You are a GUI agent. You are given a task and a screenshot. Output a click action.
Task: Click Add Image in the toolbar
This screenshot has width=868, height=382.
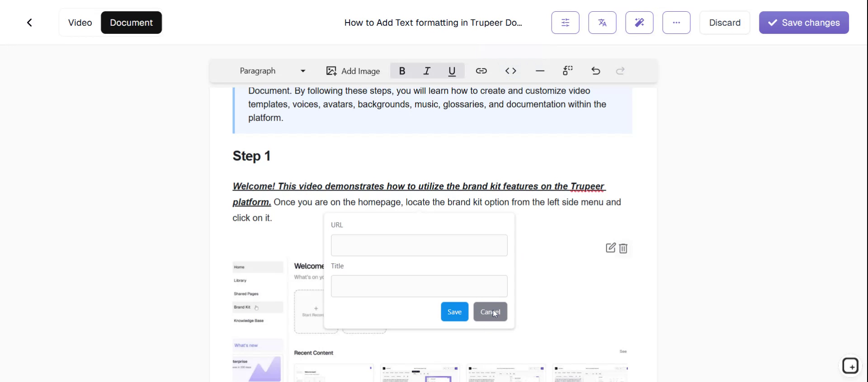[x=353, y=71]
